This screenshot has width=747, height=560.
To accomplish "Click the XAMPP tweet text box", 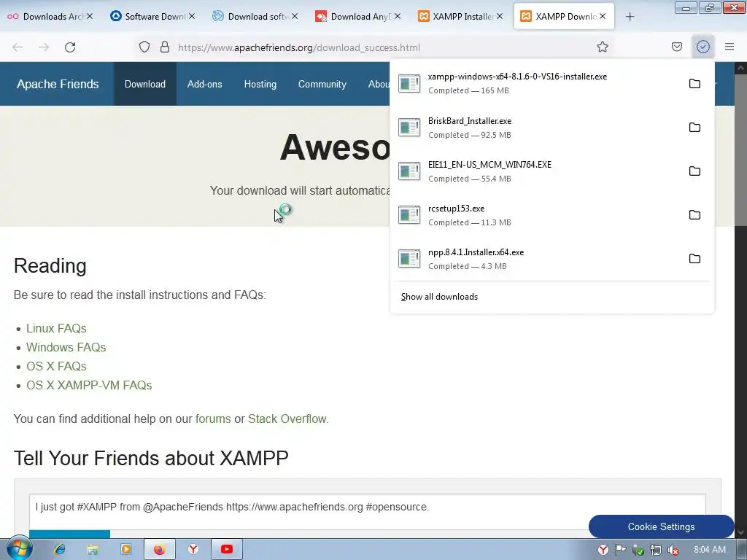I will (x=368, y=512).
